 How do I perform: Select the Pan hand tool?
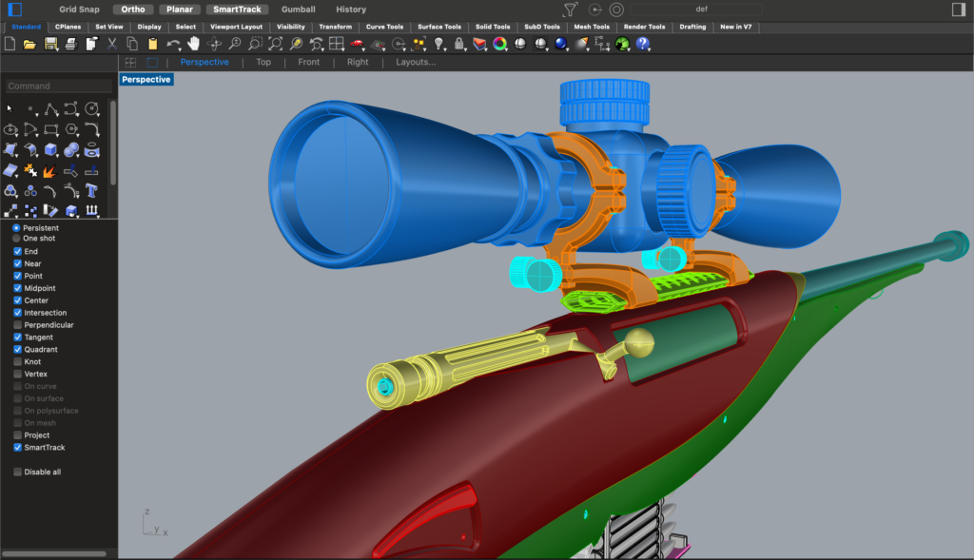(x=194, y=44)
